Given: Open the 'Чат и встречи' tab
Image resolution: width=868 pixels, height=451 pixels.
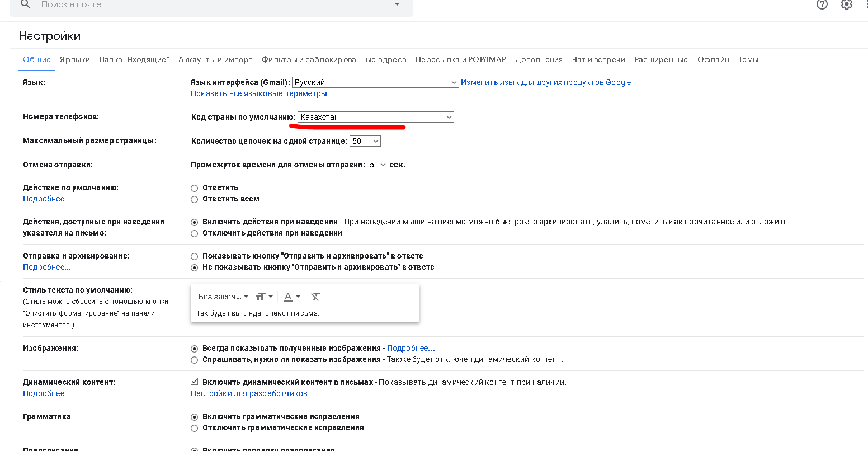Looking at the screenshot, I should [598, 59].
